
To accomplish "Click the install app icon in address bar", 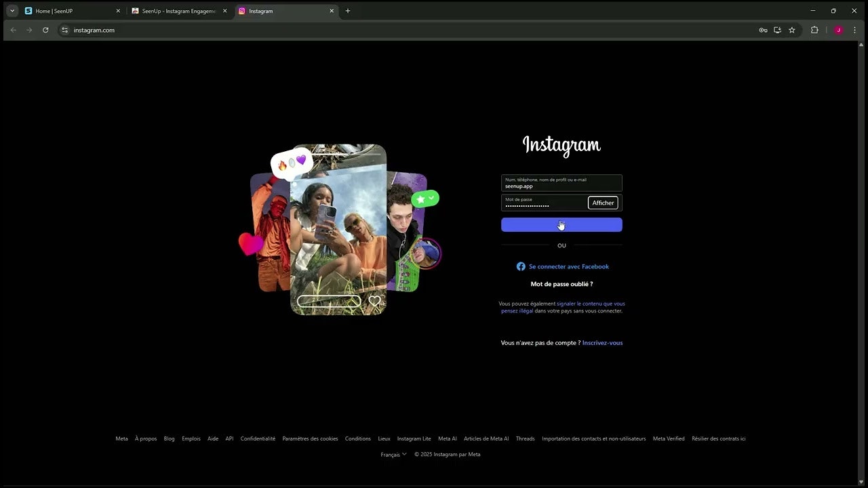I will coord(777,30).
